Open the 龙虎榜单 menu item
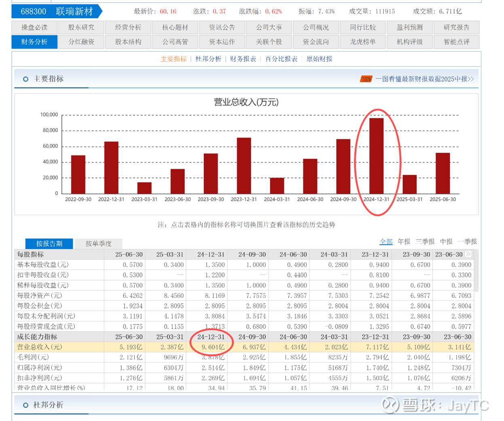Image resolution: width=504 pixels, height=421 pixels. click(363, 42)
